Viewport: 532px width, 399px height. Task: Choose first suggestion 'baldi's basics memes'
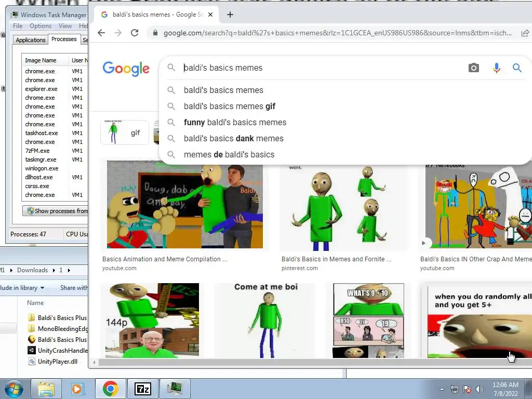click(223, 90)
